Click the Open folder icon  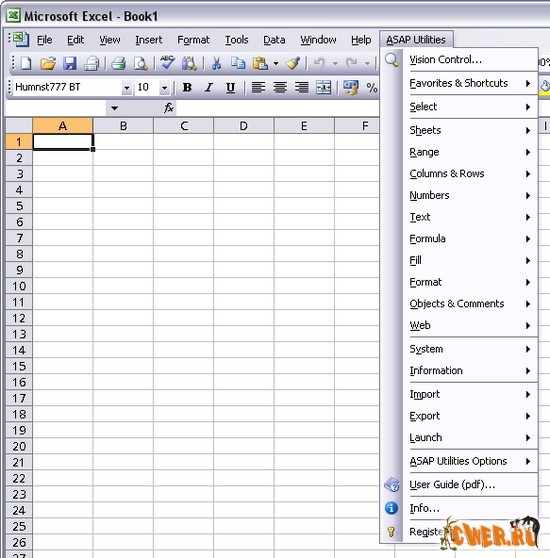click(48, 64)
